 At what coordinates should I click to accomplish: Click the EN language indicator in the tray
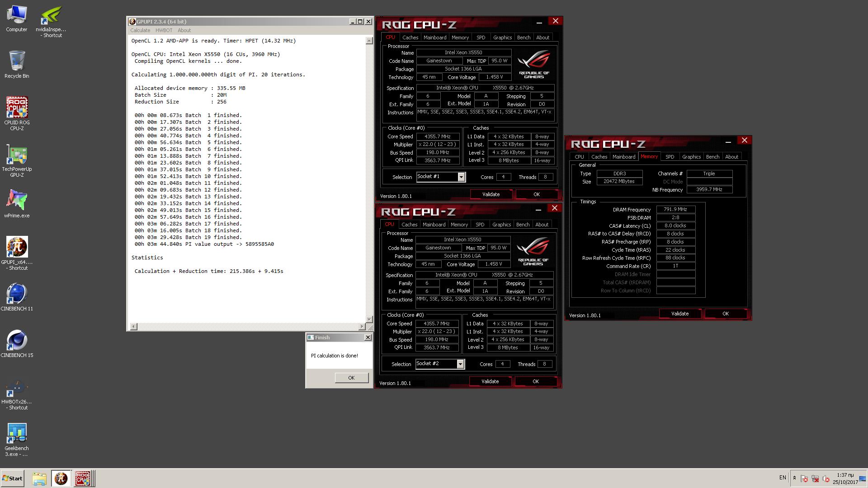point(783,478)
